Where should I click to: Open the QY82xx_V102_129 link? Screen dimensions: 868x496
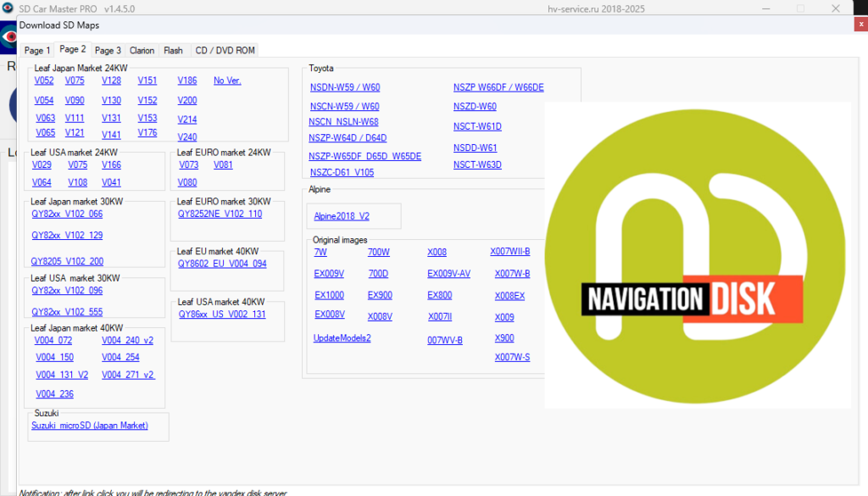pyautogui.click(x=67, y=235)
